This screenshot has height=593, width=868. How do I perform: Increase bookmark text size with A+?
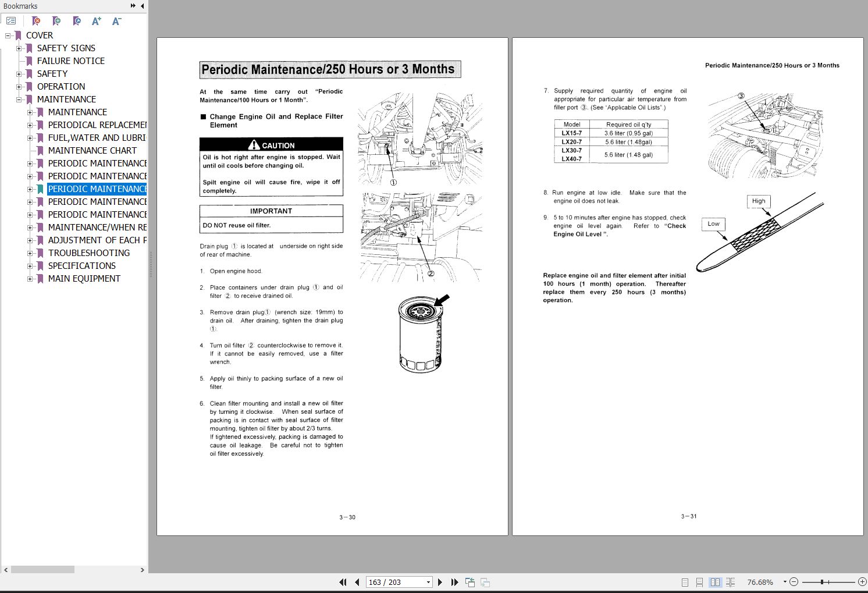97,21
